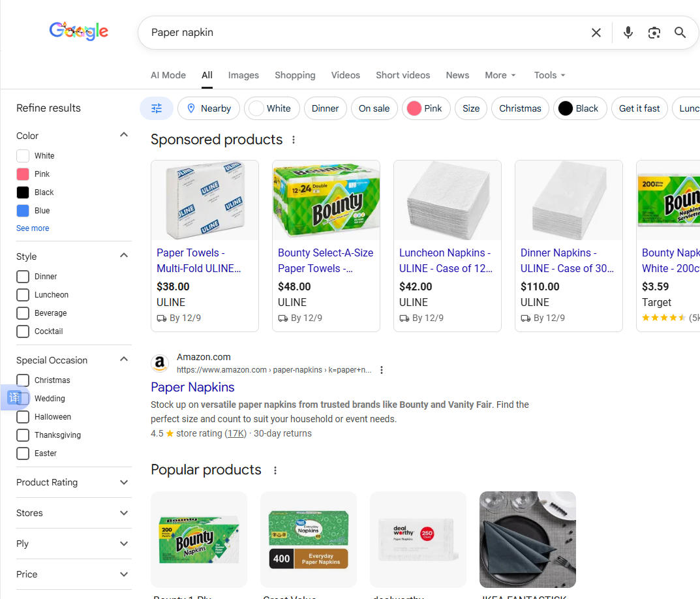This screenshot has height=599, width=700.
Task: Clear the search box with X icon
Action: pyautogui.click(x=596, y=33)
